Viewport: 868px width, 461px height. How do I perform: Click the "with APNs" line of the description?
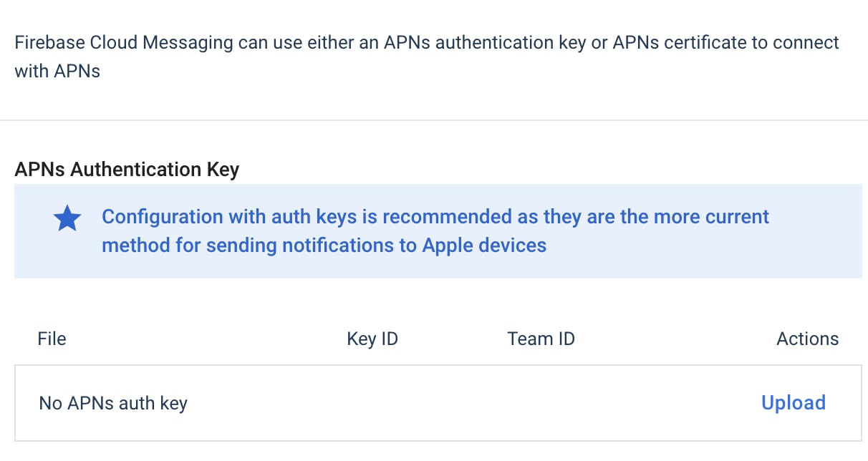tap(57, 72)
